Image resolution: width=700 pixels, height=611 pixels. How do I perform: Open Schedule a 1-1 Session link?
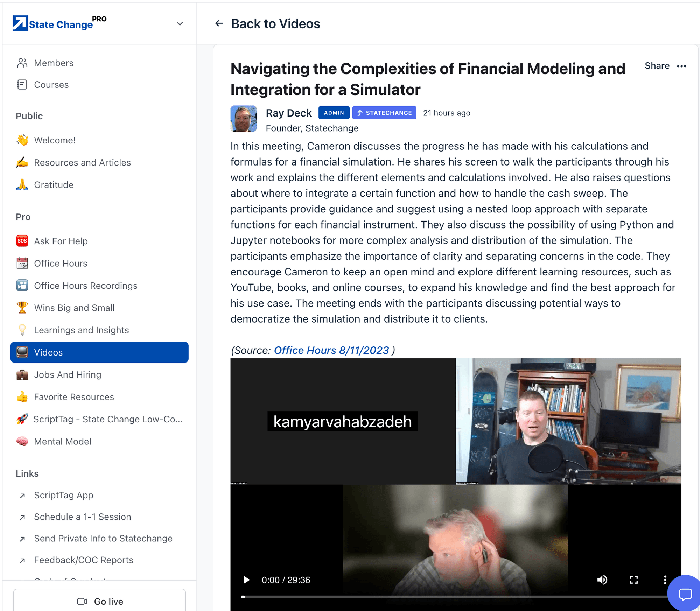[82, 517]
